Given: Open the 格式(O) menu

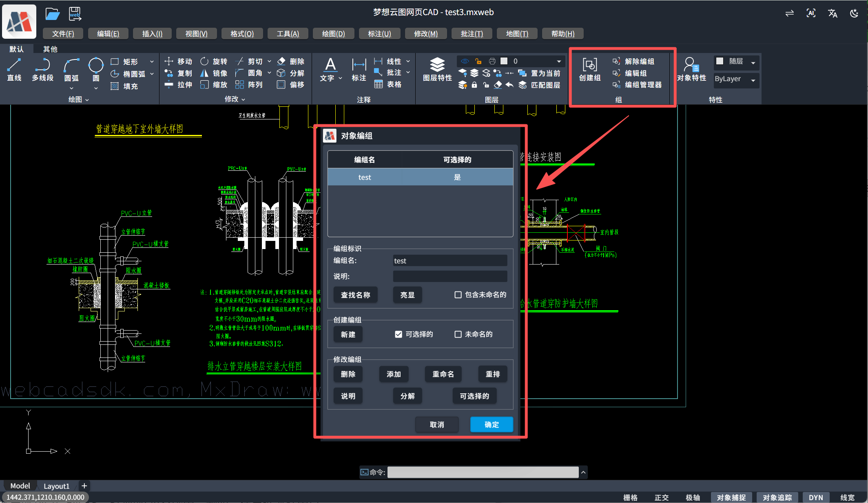Looking at the screenshot, I should tap(242, 33).
